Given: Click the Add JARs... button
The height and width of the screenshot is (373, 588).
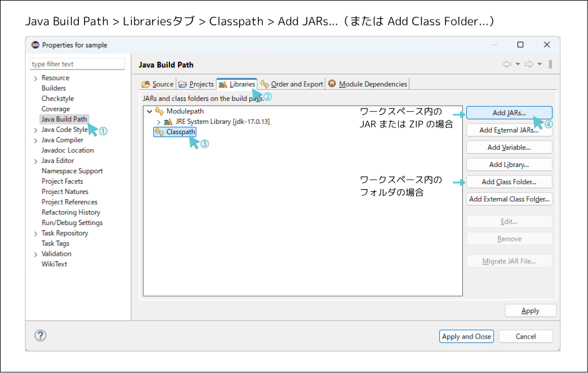Looking at the screenshot, I should pos(509,113).
